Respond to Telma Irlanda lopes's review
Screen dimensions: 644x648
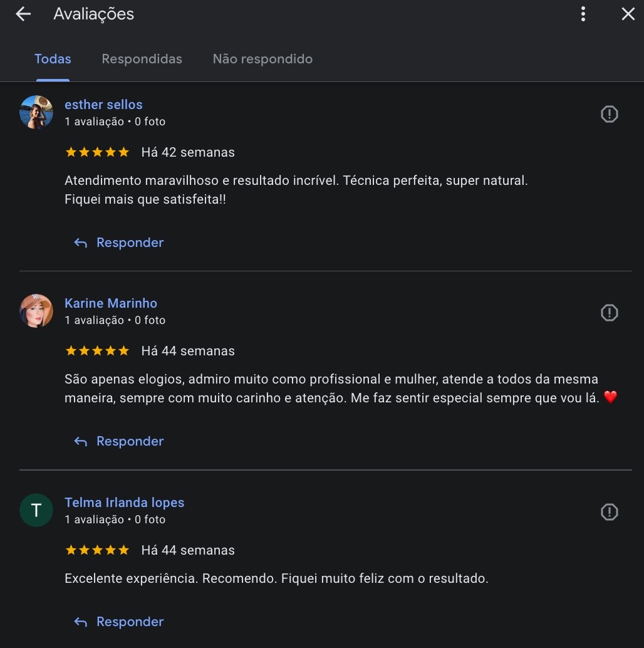(119, 622)
